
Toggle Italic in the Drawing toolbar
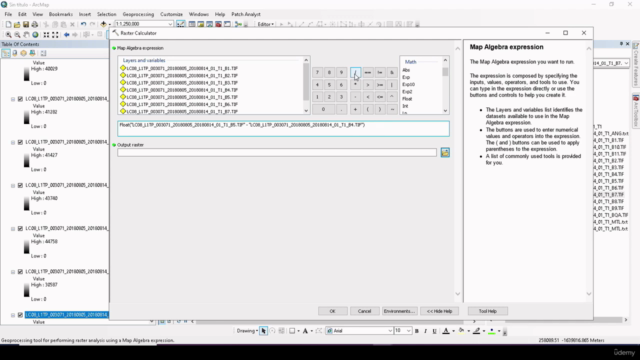pos(425,331)
